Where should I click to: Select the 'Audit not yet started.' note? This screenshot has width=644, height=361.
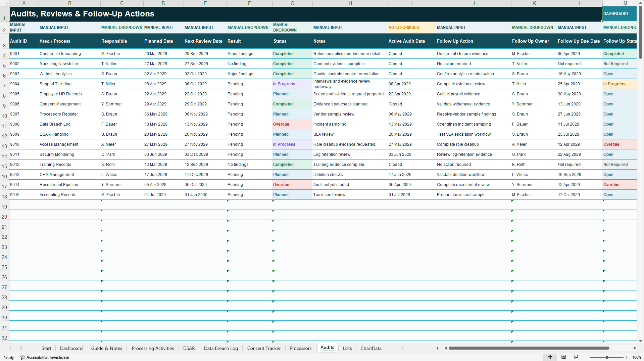coord(350,185)
